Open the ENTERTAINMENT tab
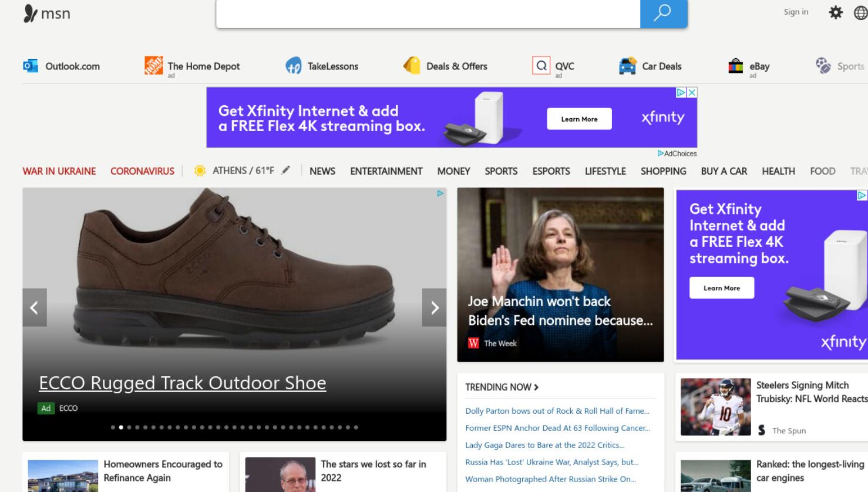Screen dimensions: 868x492 tap(386, 171)
